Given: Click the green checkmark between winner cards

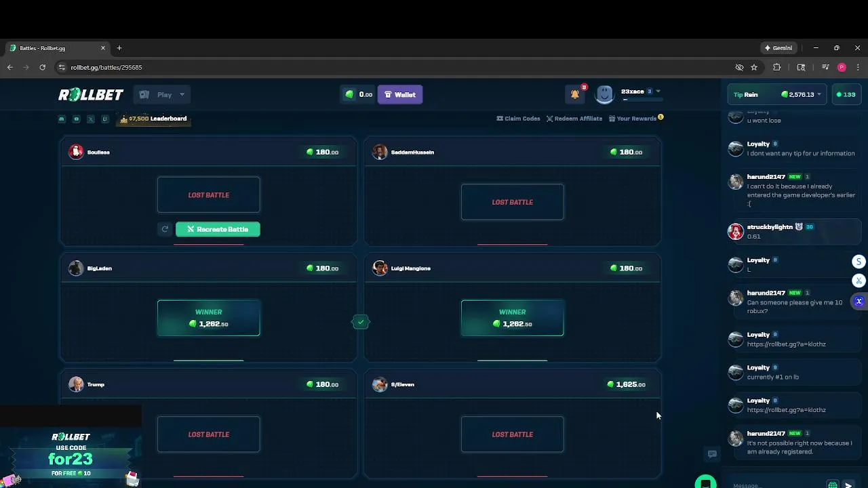Looking at the screenshot, I should pos(361,322).
